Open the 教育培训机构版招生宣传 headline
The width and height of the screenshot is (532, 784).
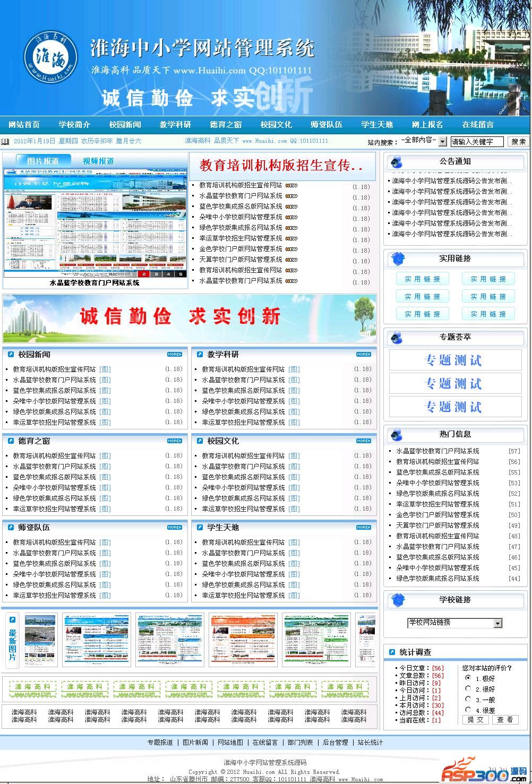pos(282,166)
